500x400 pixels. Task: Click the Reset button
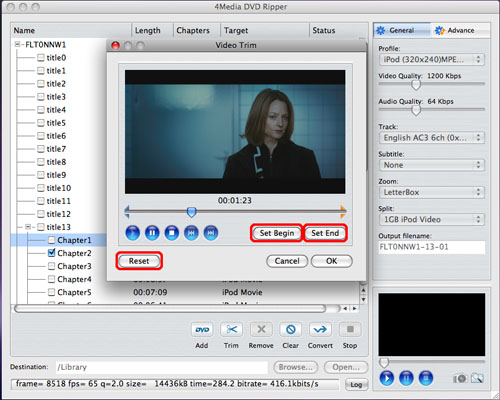click(x=139, y=261)
